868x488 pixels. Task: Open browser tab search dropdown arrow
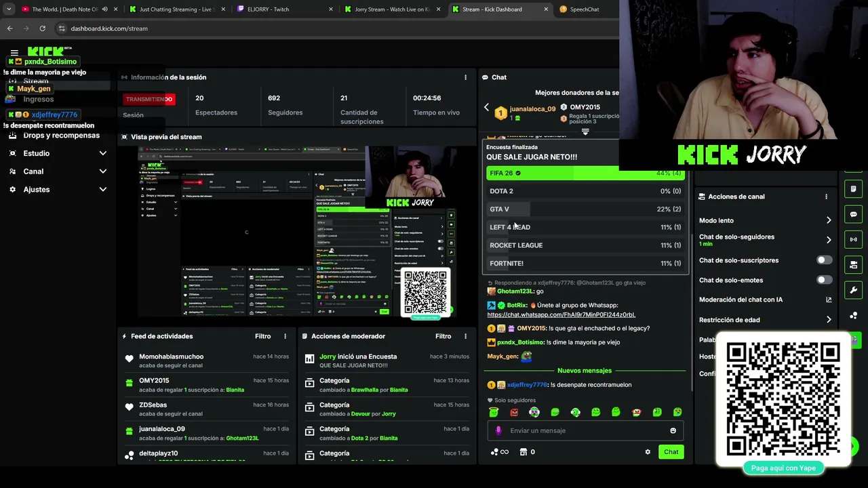tap(9, 9)
